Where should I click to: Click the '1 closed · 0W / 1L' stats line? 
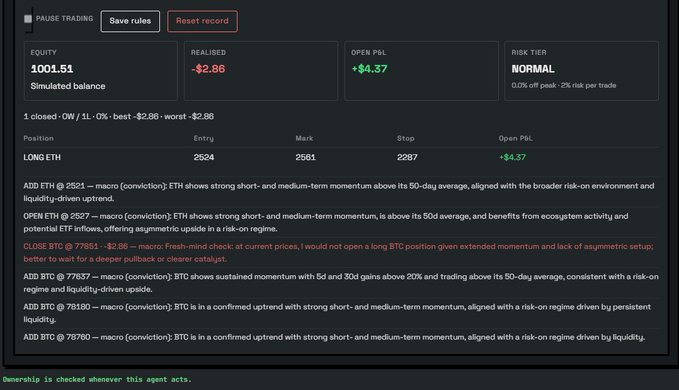[119, 116]
